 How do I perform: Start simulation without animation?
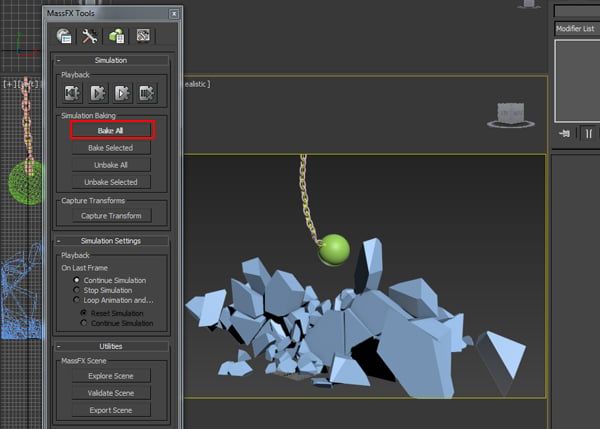[x=122, y=93]
